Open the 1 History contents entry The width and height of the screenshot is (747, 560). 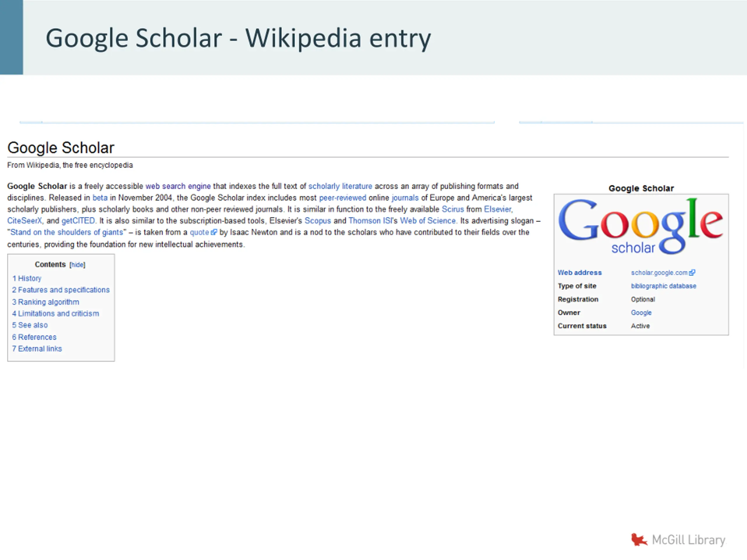[27, 279]
